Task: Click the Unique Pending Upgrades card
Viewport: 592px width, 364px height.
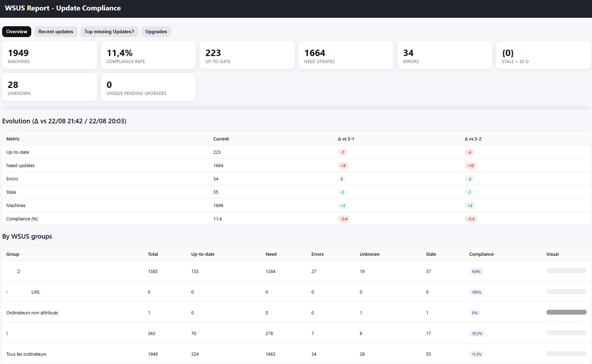Action: tap(148, 87)
